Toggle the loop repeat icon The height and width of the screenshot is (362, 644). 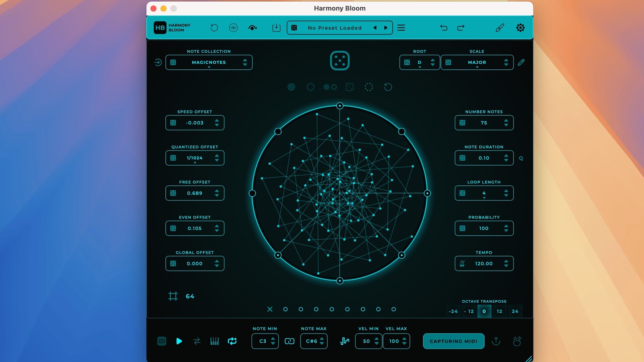232,341
